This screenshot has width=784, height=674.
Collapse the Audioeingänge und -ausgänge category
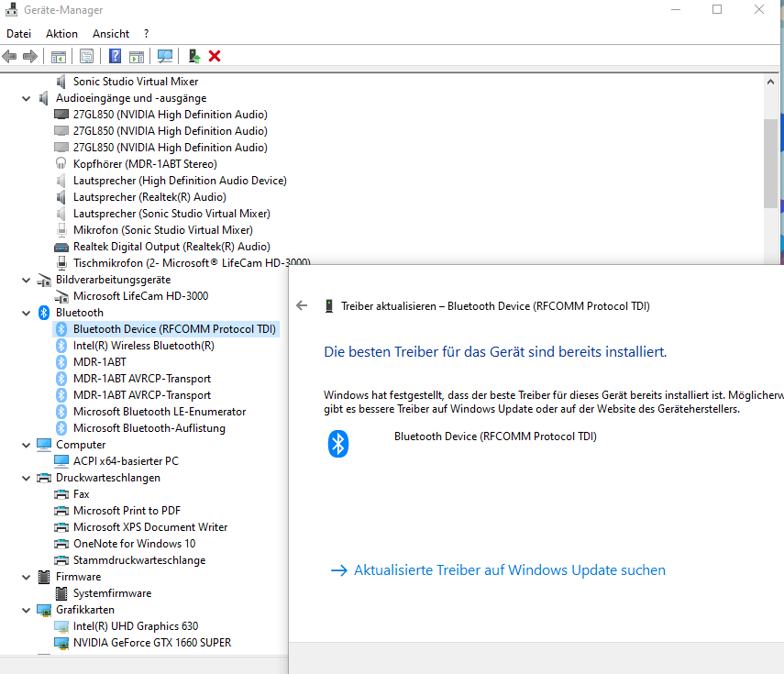pos(26,98)
